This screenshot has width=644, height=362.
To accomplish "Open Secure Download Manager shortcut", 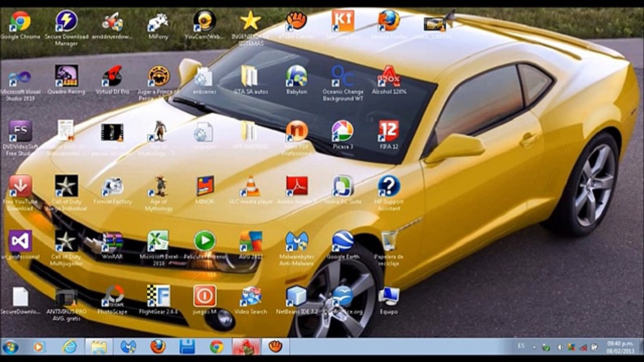I will 66,21.
